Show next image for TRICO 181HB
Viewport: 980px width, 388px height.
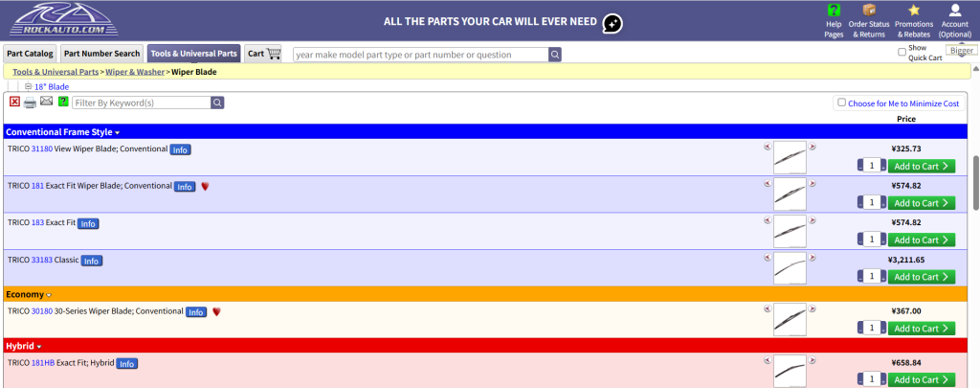pyautogui.click(x=813, y=361)
